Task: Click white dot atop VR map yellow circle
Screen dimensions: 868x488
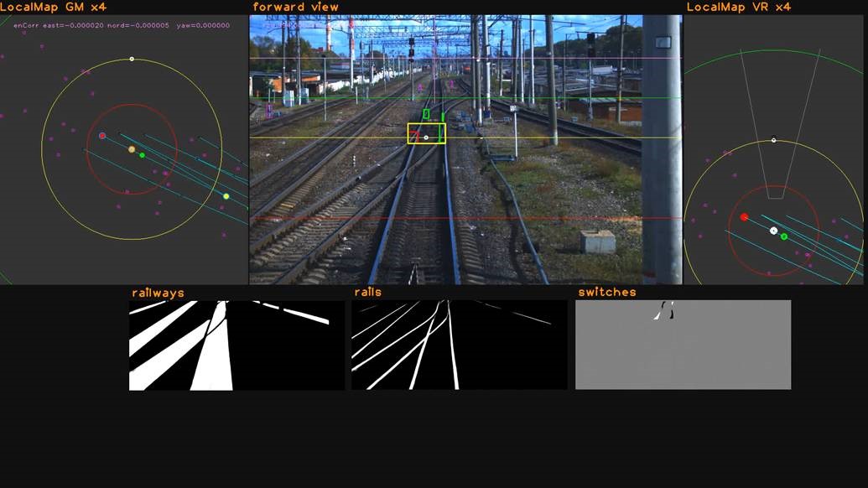Action: [x=774, y=140]
